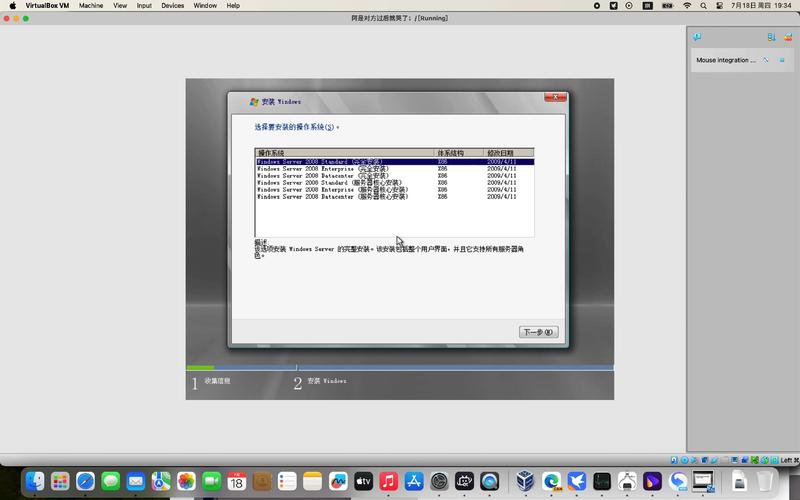Click the 体系结构 column header

point(458,153)
